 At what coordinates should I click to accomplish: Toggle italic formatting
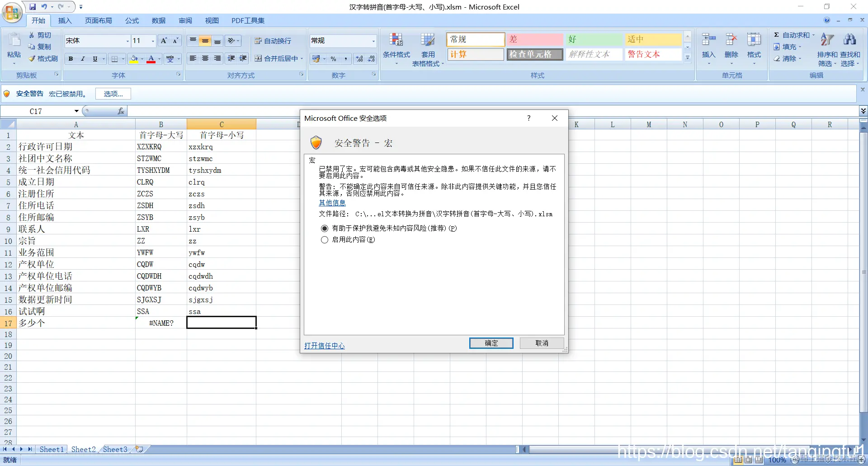click(x=83, y=59)
